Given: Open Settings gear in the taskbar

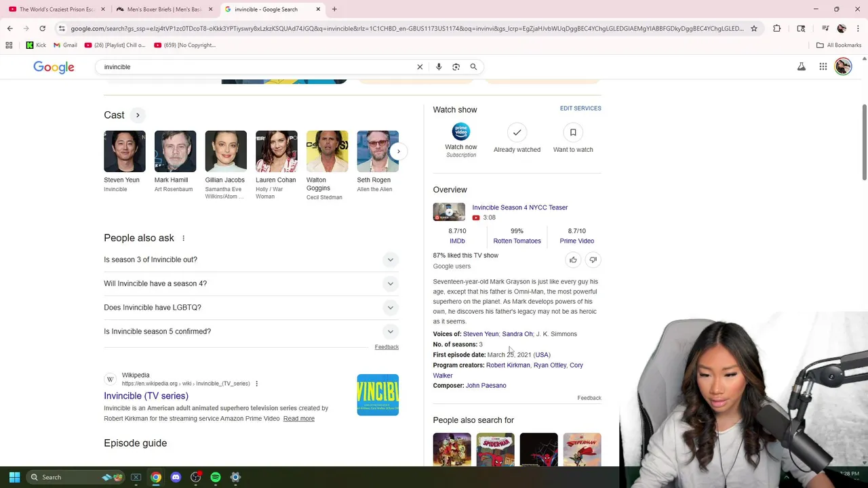Looking at the screenshot, I should pos(235,477).
